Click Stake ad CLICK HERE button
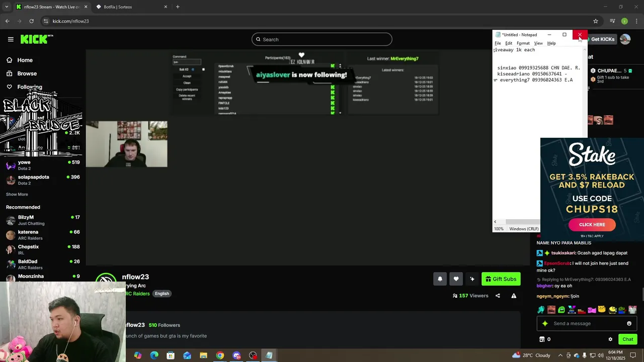Screen dimensions: 644x362 coord(592,225)
